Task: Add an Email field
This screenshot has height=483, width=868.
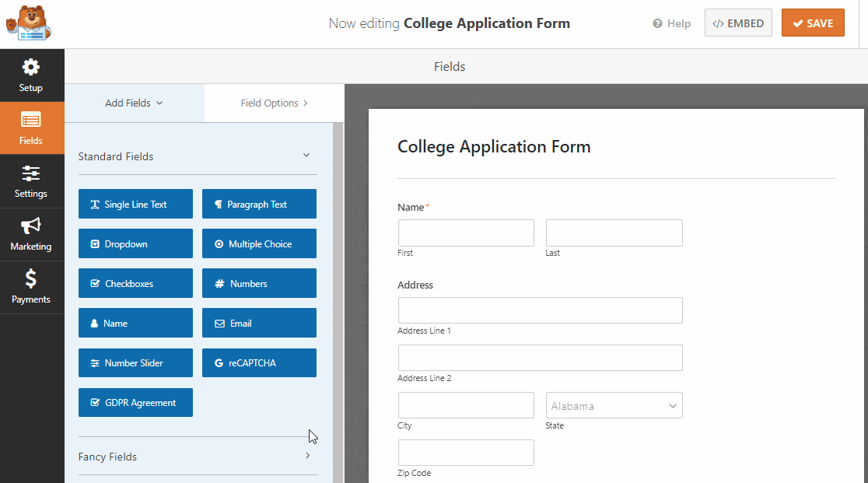Action: [x=259, y=323]
